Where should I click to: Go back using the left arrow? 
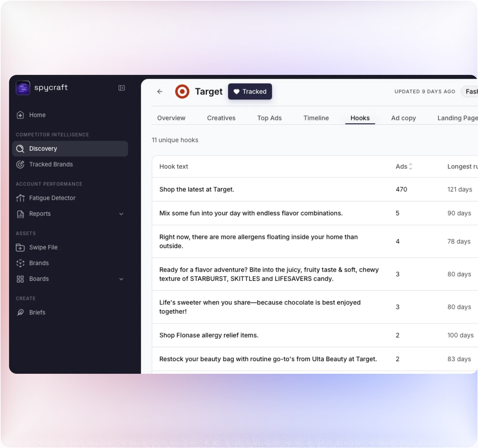point(160,92)
